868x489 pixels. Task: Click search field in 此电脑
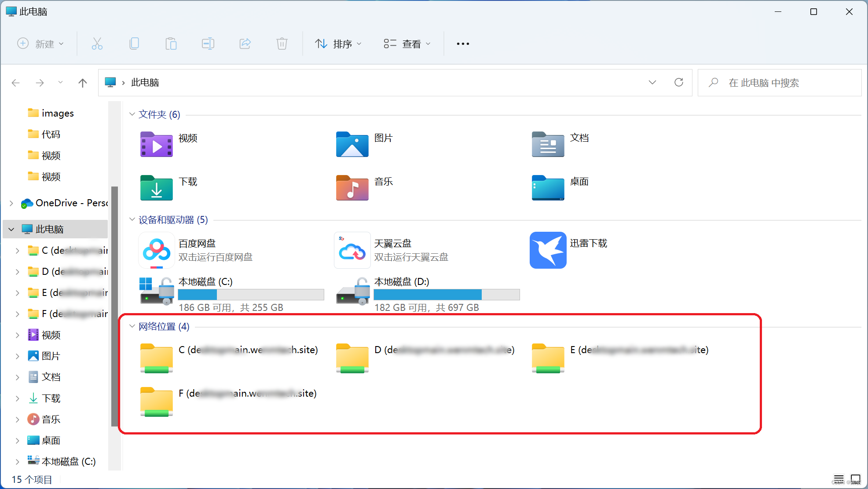point(779,83)
